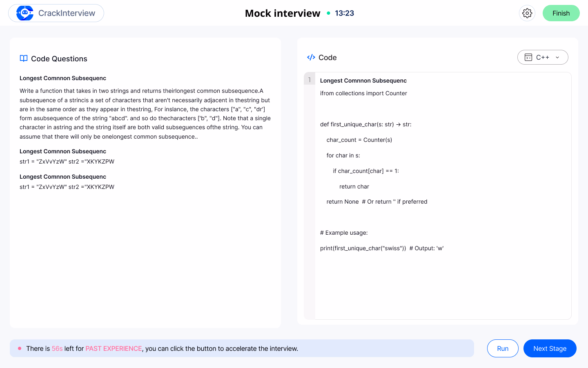Click the terminal icon in language selector
The height and width of the screenshot is (368, 588).
[x=528, y=57]
